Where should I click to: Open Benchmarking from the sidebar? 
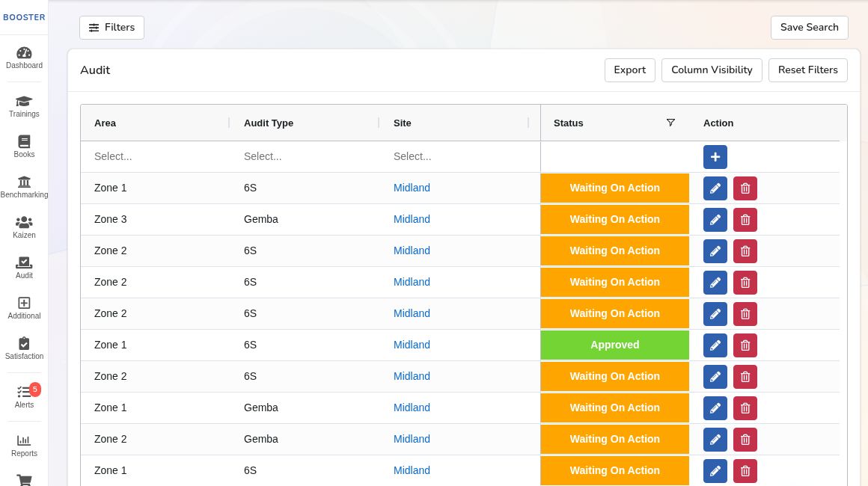[x=24, y=188]
